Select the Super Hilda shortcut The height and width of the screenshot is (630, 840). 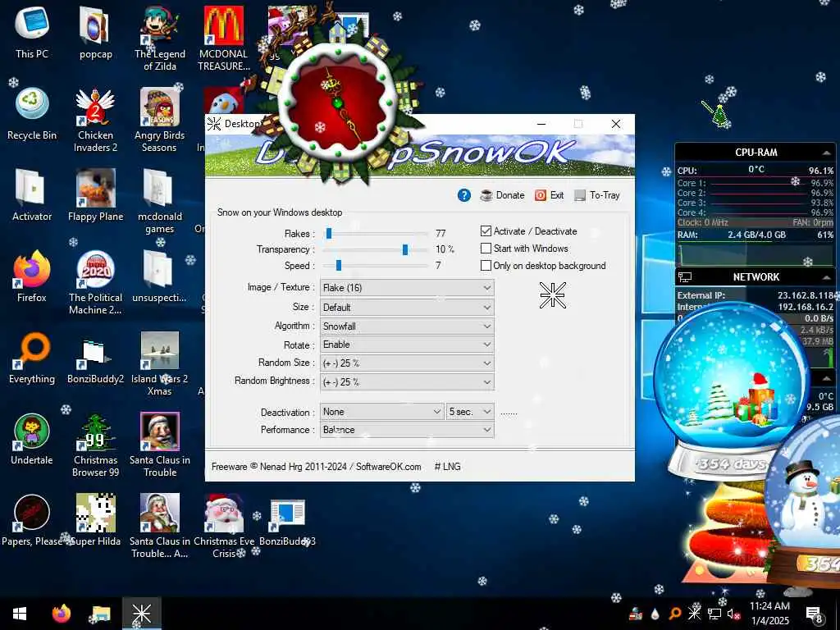[x=95, y=520]
